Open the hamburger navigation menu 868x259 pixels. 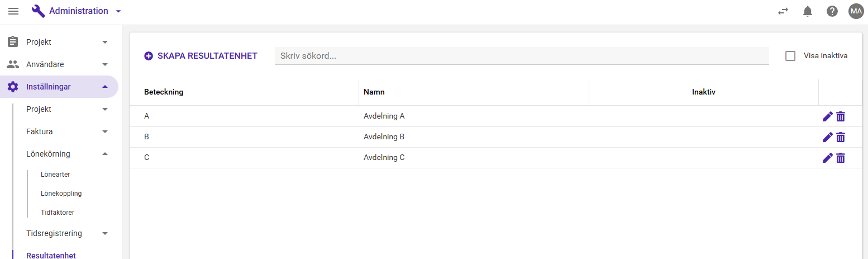(x=13, y=11)
